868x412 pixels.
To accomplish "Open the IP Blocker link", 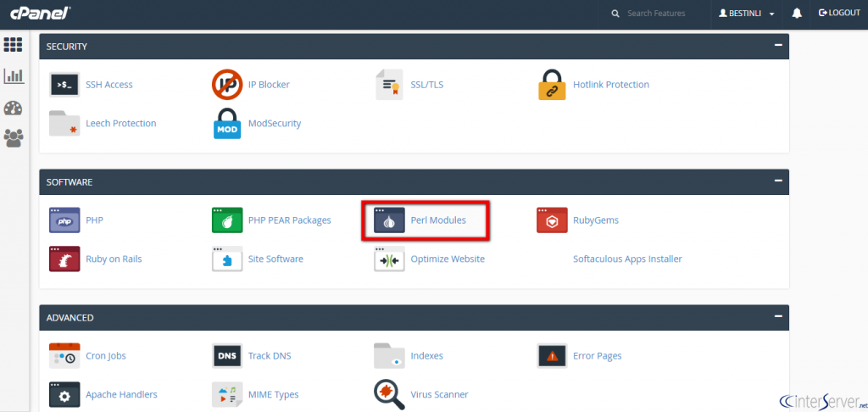I will [x=269, y=85].
